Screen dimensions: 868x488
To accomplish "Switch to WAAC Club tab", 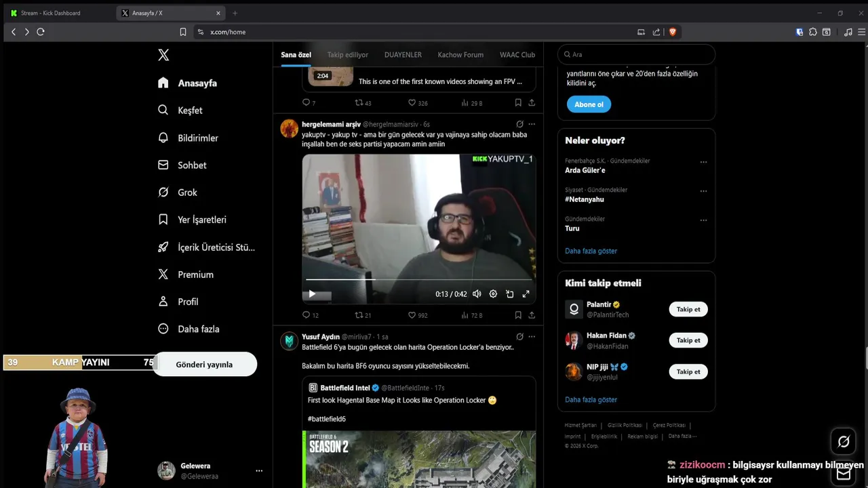I will click(x=517, y=55).
